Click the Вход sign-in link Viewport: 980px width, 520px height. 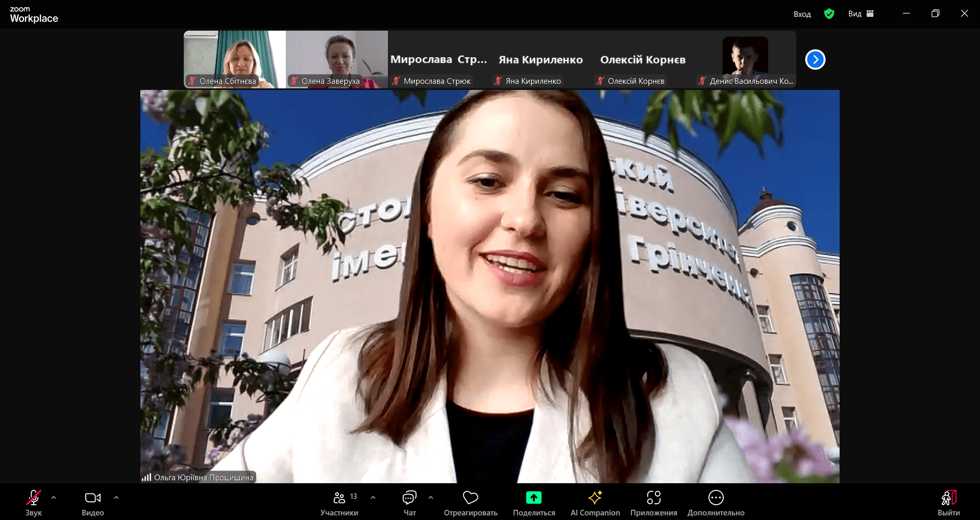802,14
